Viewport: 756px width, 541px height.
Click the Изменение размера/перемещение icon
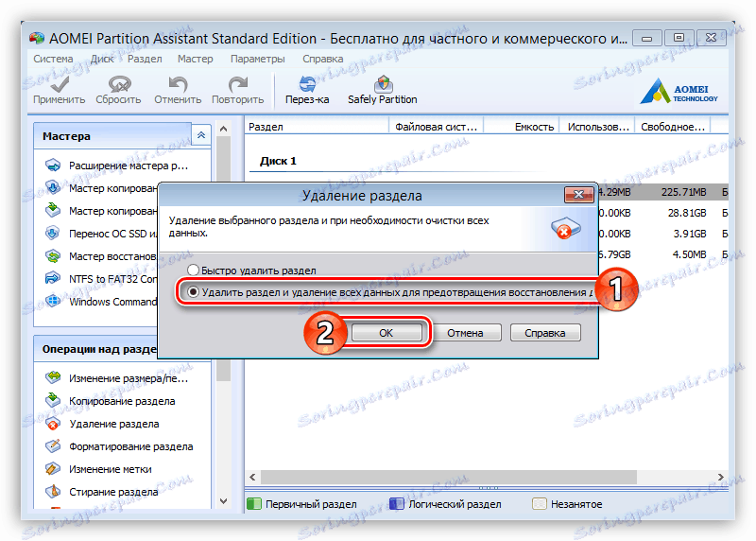coord(53,377)
